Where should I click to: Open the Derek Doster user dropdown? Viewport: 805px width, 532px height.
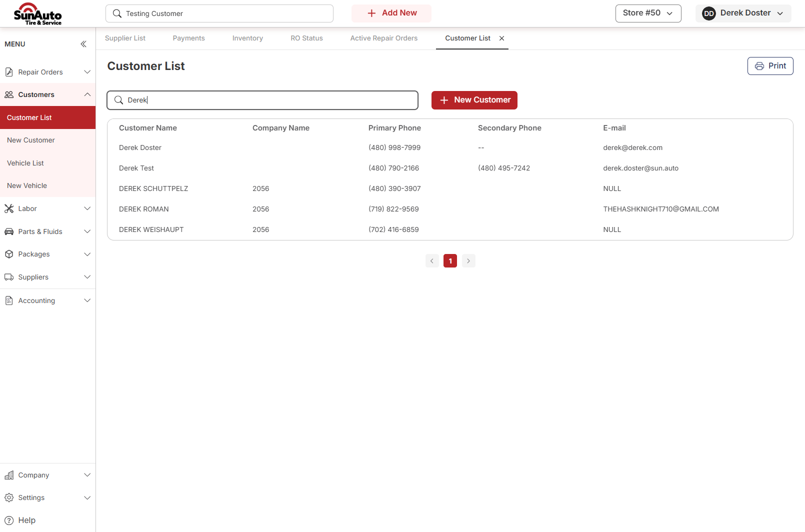tap(743, 13)
